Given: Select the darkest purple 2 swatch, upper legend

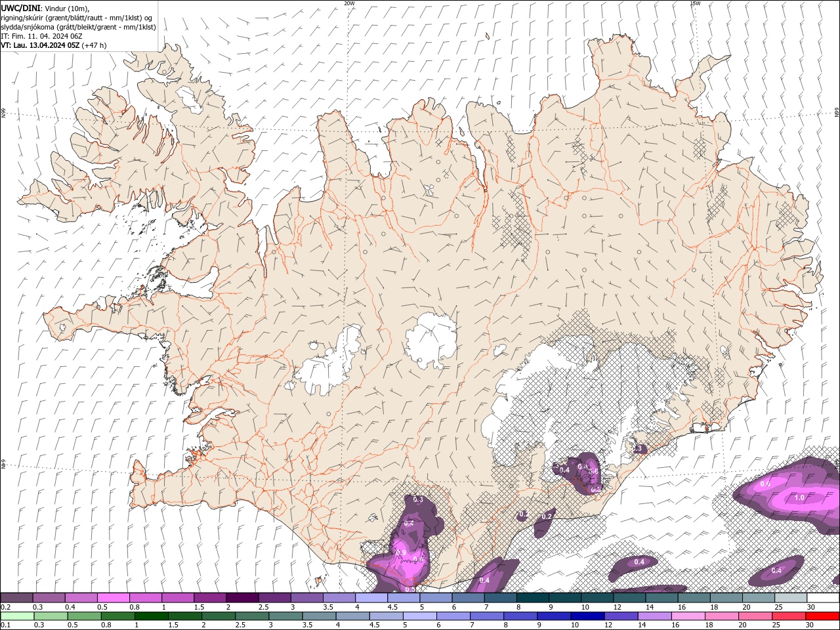Looking at the screenshot, I should [x=242, y=598].
